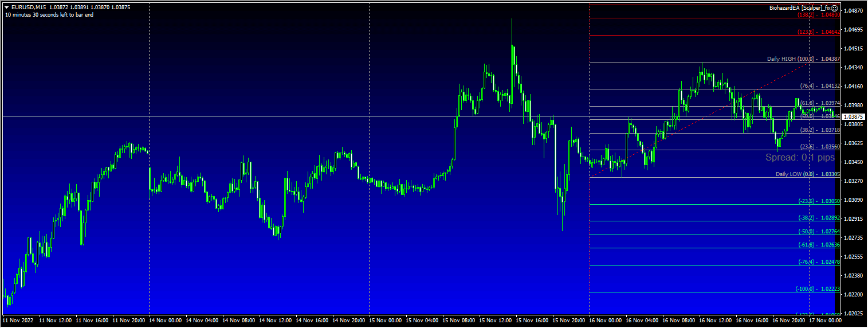Image resolution: width=868 pixels, height=328 pixels.
Task: Select the Daily LOW (0.0) - 1.03305 label
Action: 808,174
